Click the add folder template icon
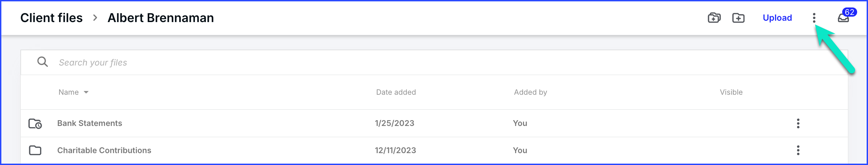 pyautogui.click(x=714, y=18)
